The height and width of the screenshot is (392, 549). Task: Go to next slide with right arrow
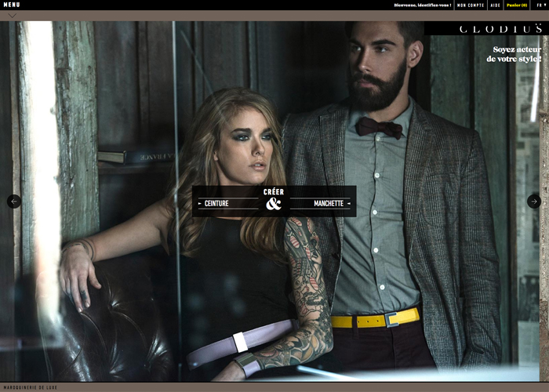coord(534,201)
